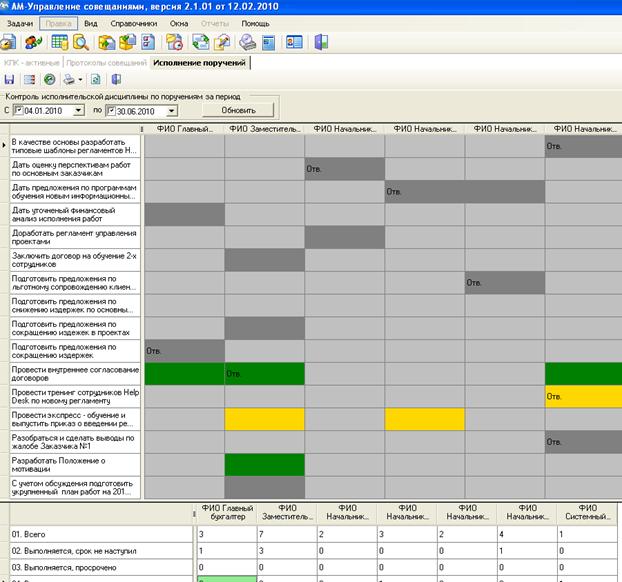622x582 pixels.
Task: Expand the printer icon dropdown arrow
Action: [81, 79]
